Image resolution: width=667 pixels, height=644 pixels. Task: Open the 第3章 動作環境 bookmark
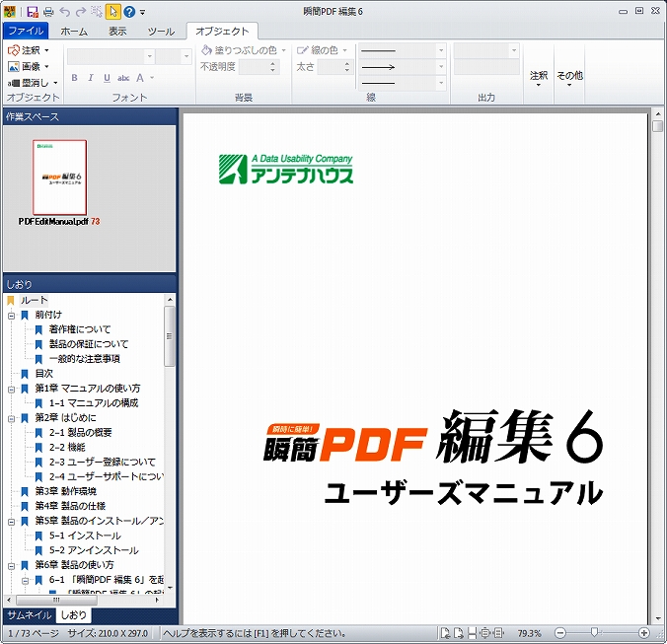(x=65, y=491)
